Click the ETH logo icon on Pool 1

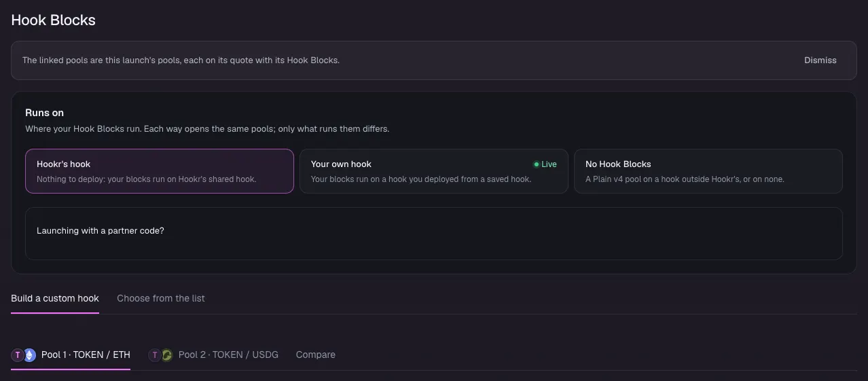[29, 355]
